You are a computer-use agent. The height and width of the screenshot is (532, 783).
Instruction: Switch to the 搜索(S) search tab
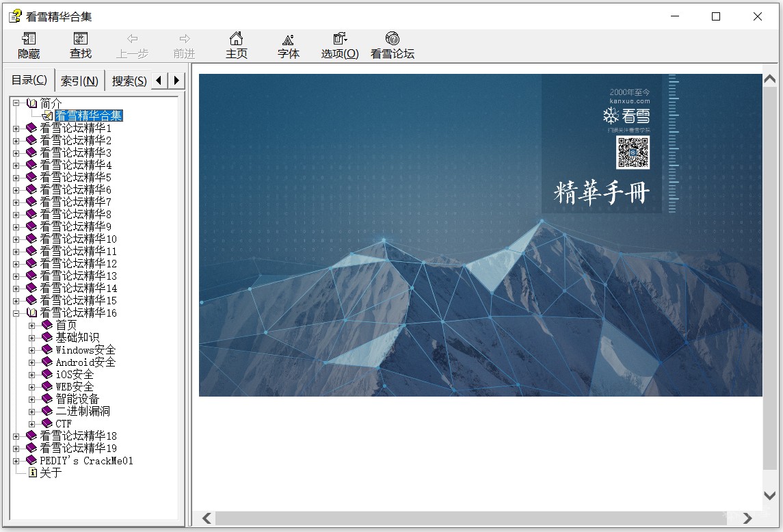(x=129, y=81)
